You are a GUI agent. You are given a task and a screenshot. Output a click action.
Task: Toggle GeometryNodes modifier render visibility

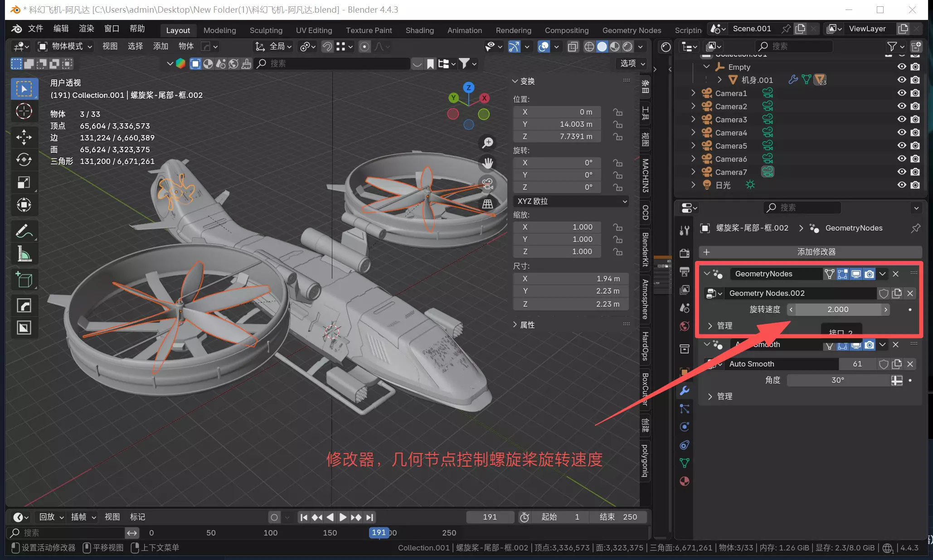click(869, 274)
